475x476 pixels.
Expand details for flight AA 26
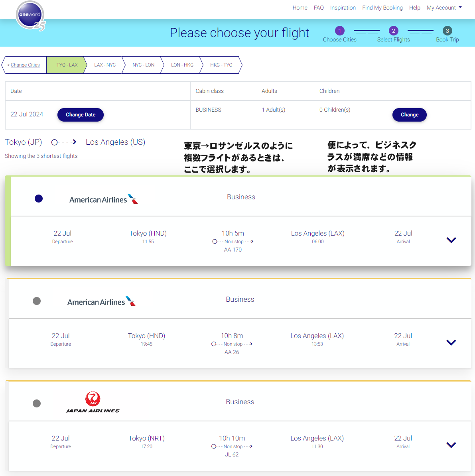[x=451, y=342]
